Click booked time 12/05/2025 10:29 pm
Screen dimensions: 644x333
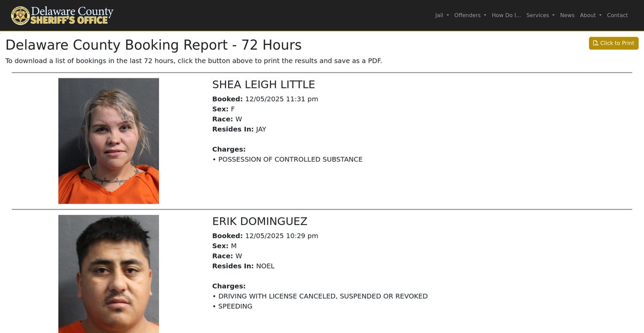(x=282, y=236)
